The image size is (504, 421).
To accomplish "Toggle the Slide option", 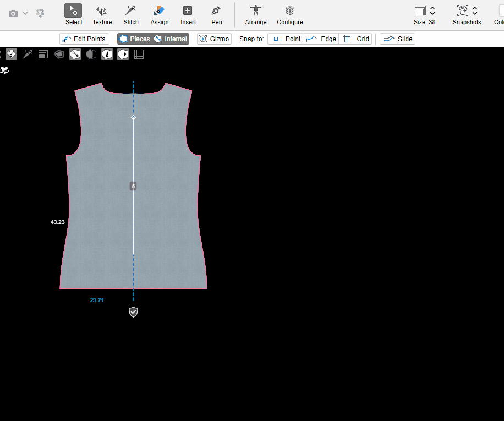I will tap(398, 39).
